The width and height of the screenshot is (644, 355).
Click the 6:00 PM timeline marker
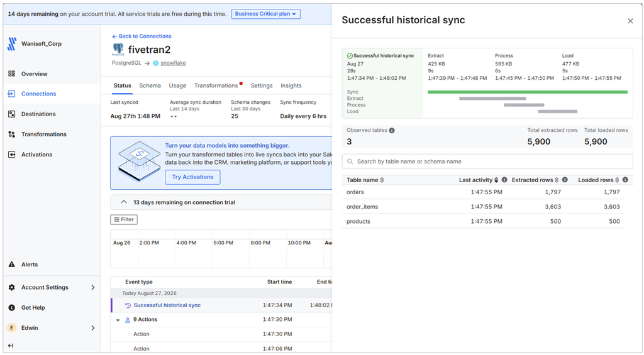pyautogui.click(x=223, y=243)
